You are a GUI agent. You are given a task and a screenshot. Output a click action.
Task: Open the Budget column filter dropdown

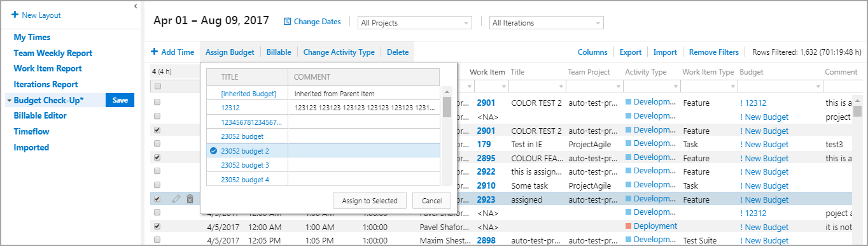(818, 86)
